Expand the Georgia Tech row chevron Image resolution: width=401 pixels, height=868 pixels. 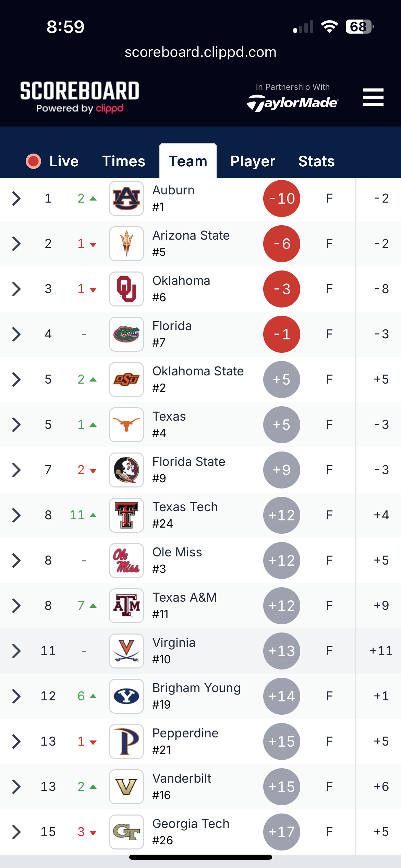coord(16,832)
